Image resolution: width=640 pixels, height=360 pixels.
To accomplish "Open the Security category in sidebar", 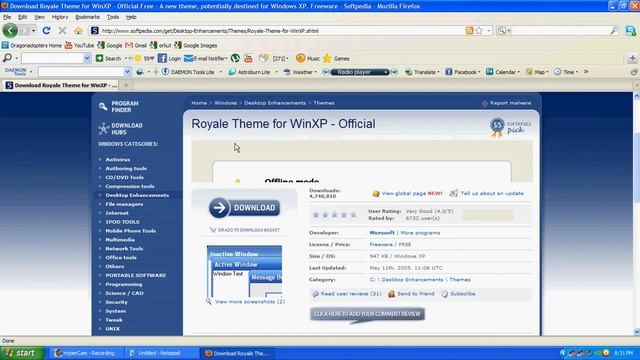I will click(x=116, y=302).
